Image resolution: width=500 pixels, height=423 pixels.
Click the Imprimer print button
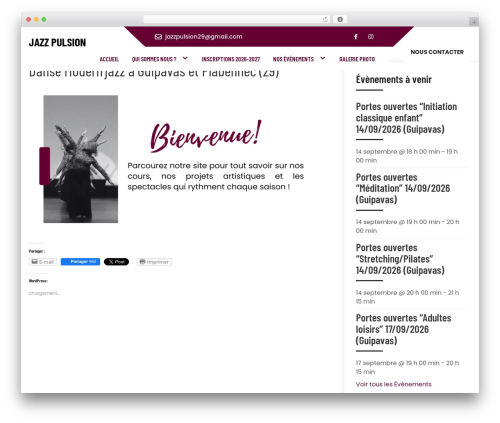[154, 262]
